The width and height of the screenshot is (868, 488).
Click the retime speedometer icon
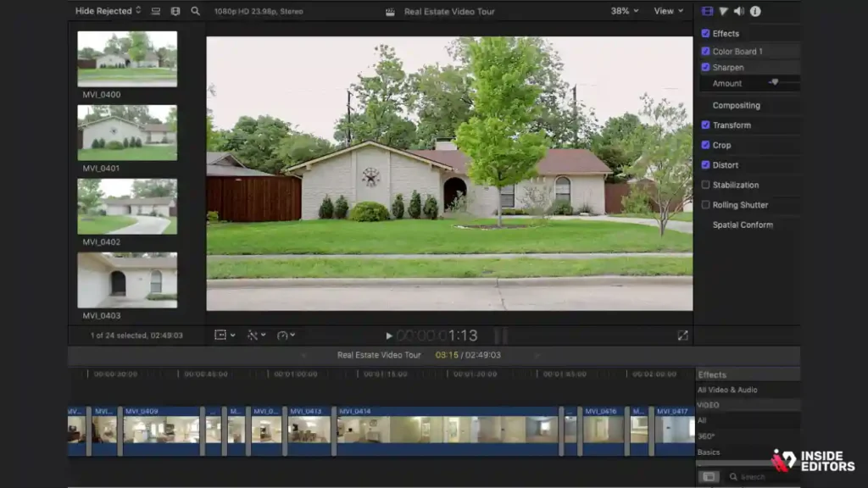282,335
